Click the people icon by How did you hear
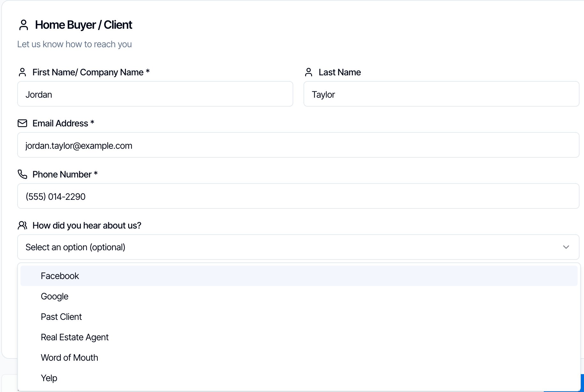This screenshot has height=392, width=584. pyautogui.click(x=22, y=225)
